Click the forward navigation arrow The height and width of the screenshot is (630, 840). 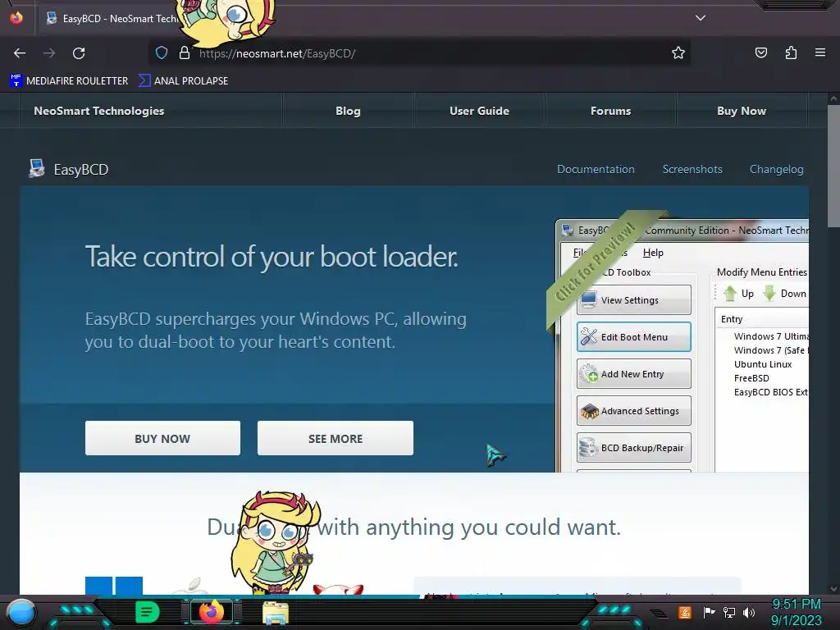pyautogui.click(x=49, y=53)
